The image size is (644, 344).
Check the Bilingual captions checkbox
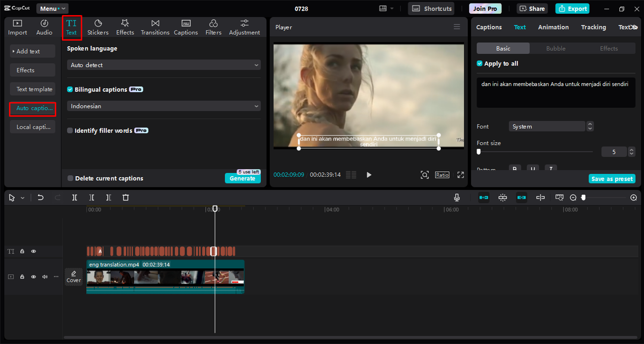[x=70, y=89]
